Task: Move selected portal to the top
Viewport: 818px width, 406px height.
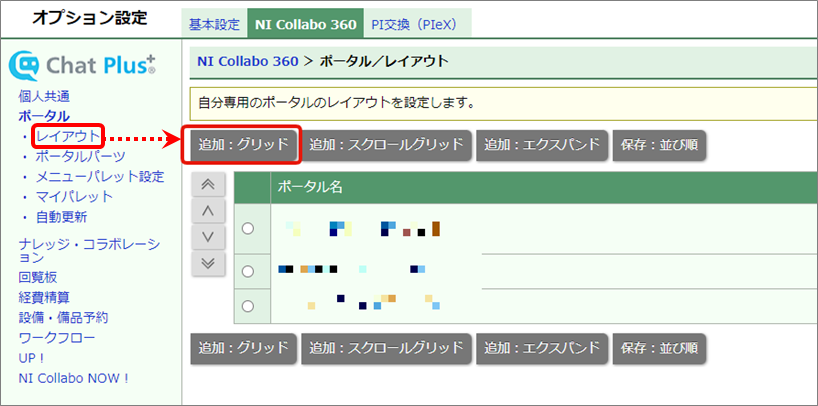Action: click(x=208, y=184)
